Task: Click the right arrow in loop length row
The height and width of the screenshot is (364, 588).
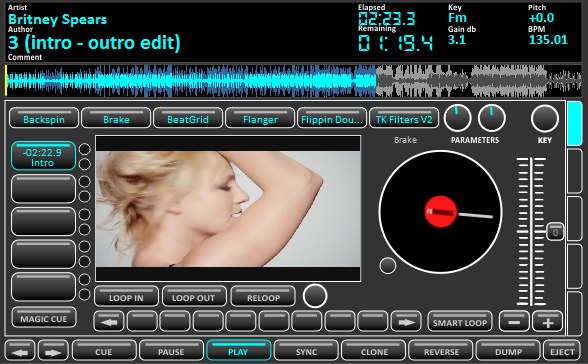Action: [406, 322]
